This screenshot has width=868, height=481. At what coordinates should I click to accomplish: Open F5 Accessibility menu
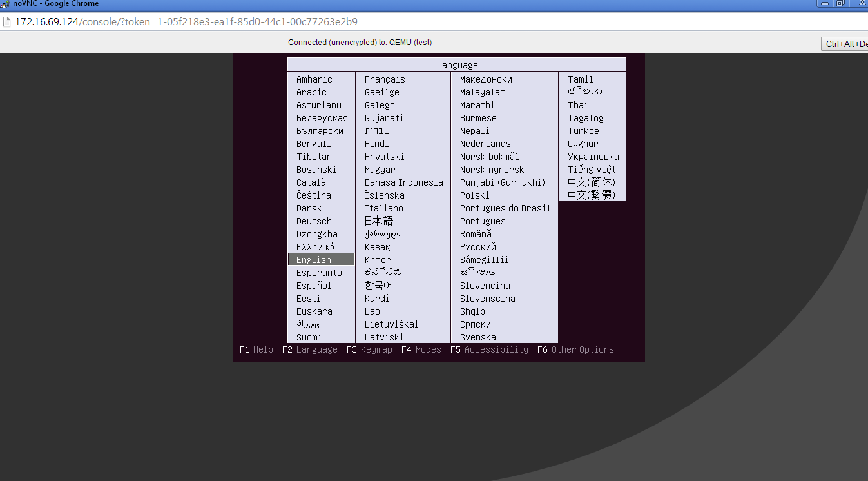pyautogui.click(x=489, y=349)
